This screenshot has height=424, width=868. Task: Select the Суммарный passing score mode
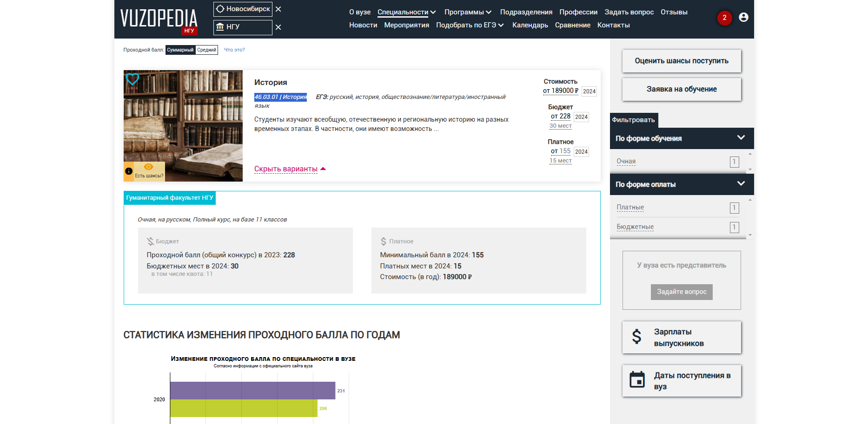[x=180, y=50]
